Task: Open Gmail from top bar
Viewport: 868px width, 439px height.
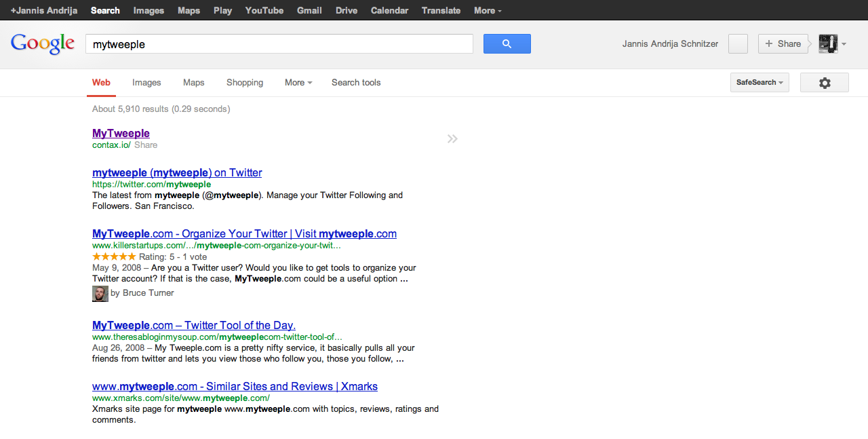Action: (x=309, y=10)
